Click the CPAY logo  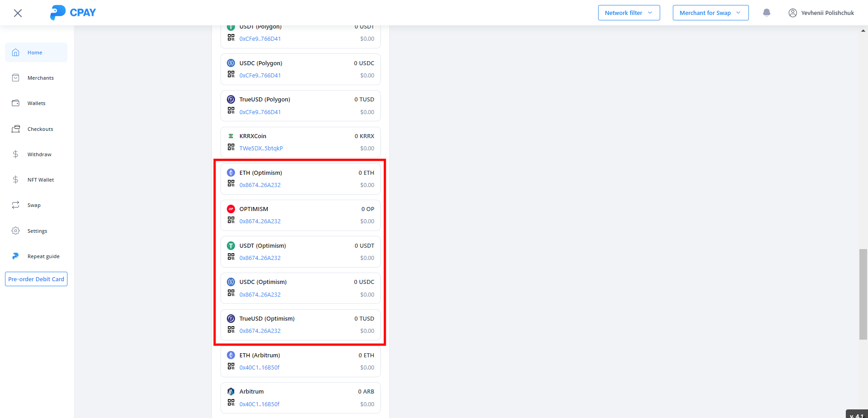[x=73, y=13]
